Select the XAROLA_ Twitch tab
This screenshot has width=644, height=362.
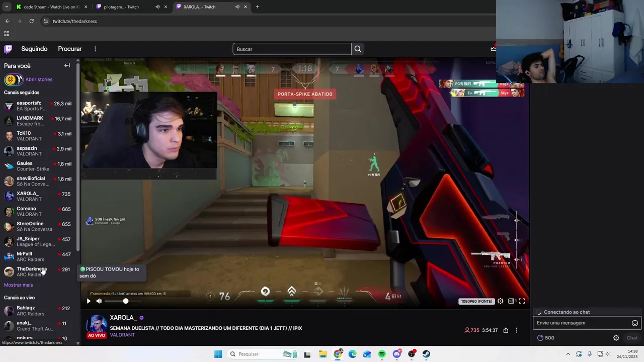[x=211, y=7]
